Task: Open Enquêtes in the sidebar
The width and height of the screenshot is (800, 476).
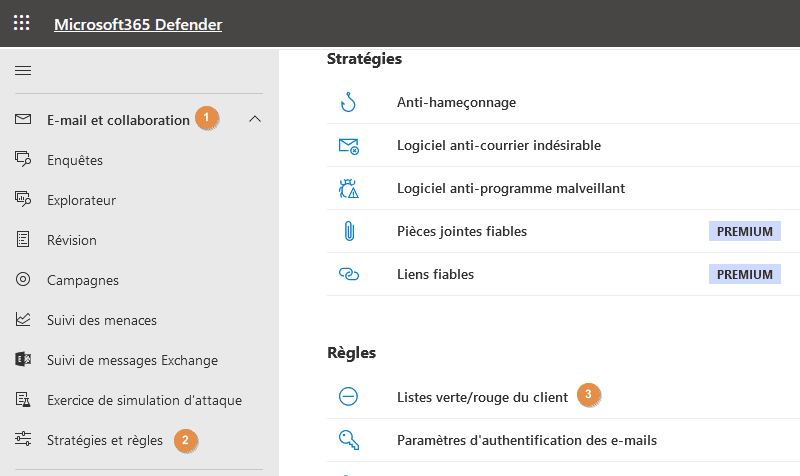Action: coord(75,160)
